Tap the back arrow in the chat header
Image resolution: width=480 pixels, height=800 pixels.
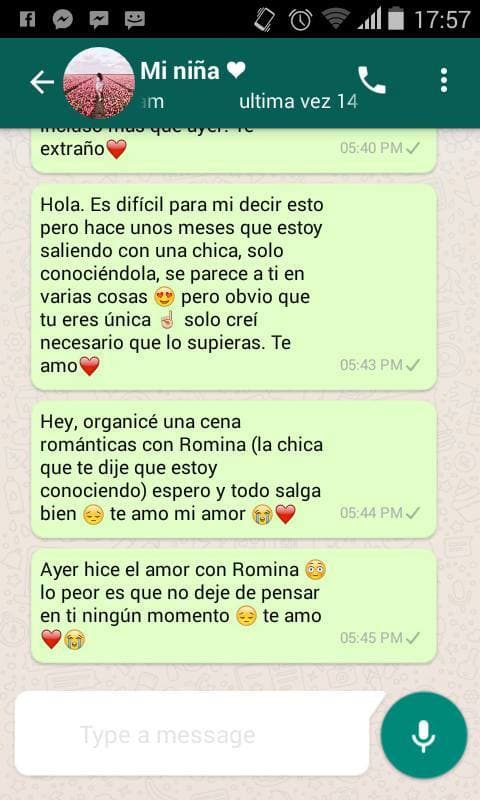click(x=42, y=82)
